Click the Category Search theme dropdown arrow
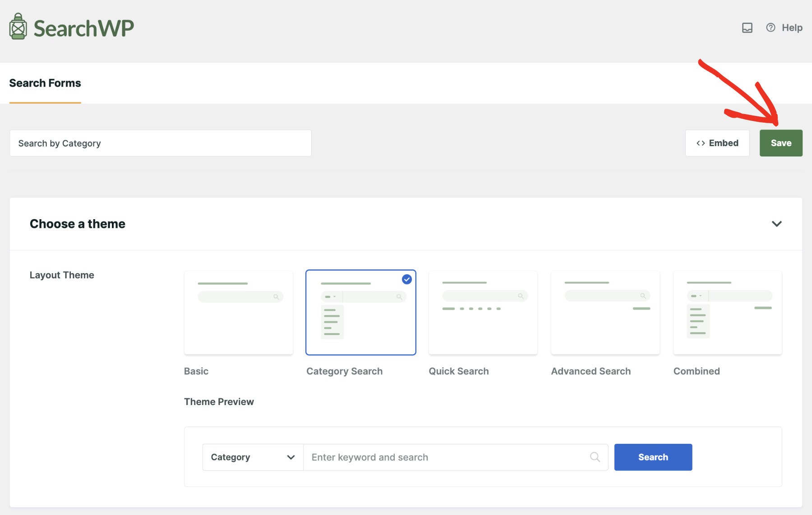This screenshot has height=515, width=812. pos(334,296)
